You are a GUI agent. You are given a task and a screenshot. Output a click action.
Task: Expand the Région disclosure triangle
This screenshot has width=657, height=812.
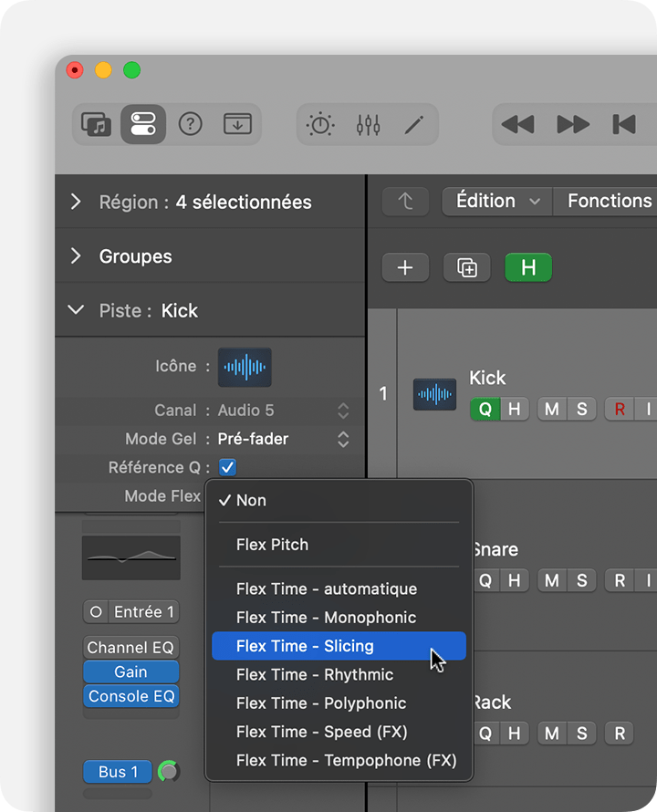(x=76, y=202)
